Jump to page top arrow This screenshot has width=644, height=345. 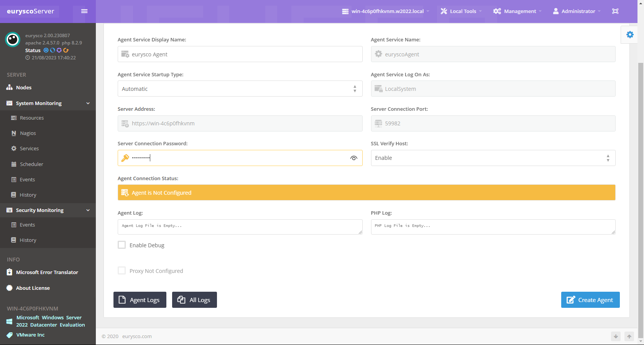coord(629,337)
